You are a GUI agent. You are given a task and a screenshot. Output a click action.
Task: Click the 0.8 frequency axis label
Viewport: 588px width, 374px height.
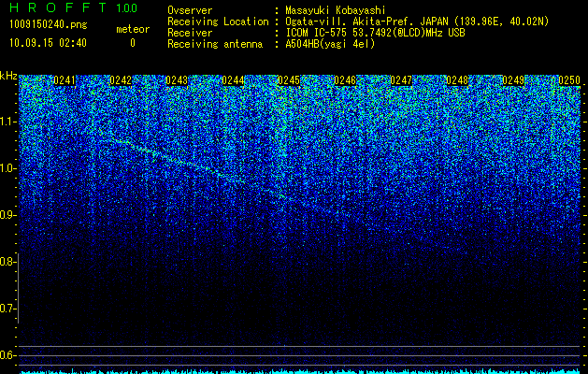(7, 262)
